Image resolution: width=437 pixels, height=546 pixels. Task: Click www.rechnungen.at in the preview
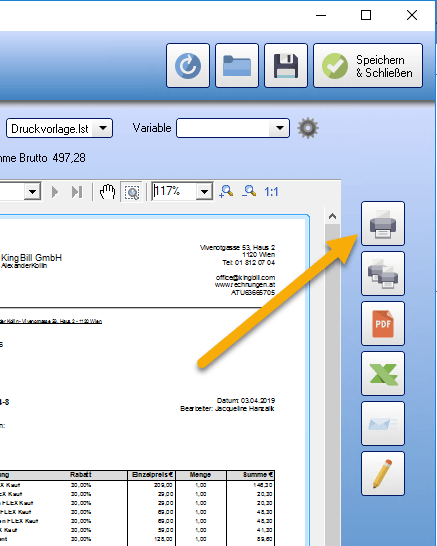click(x=245, y=285)
